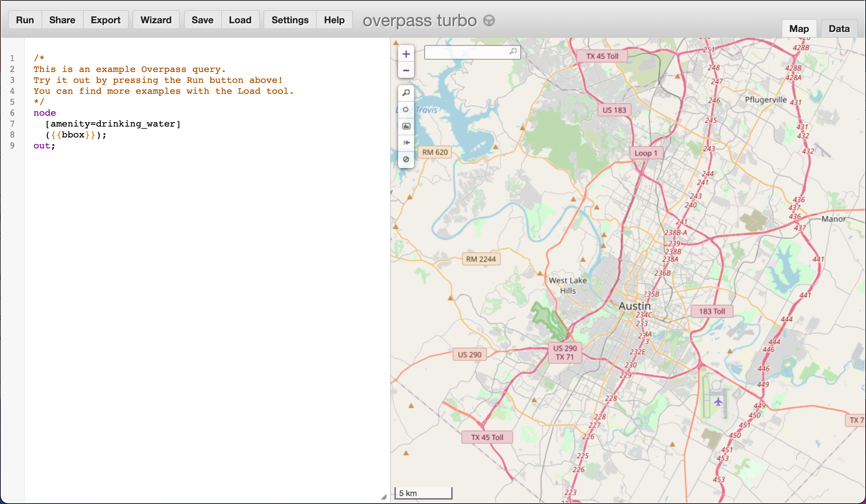Switch to the Data tab

click(839, 29)
